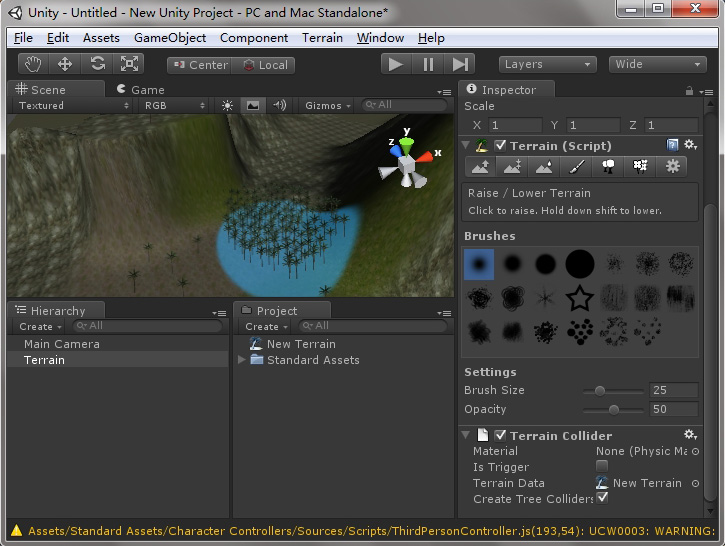Pick the star-shaped brush

click(x=579, y=298)
